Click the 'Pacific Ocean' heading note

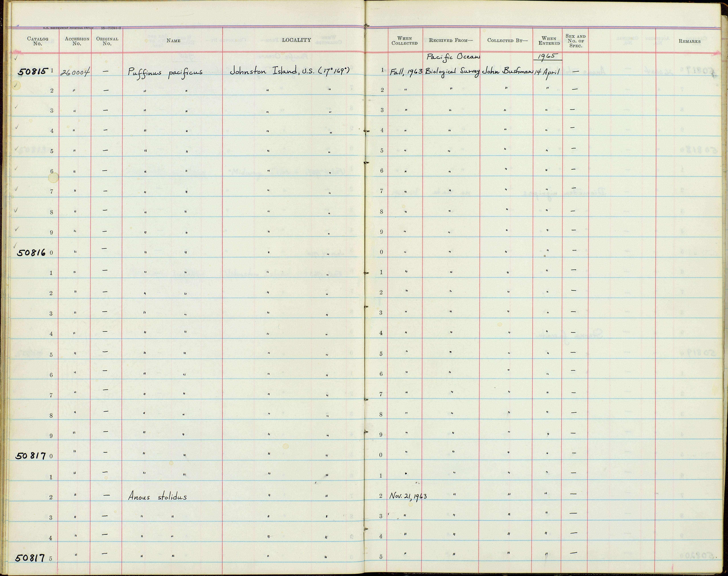(453, 57)
